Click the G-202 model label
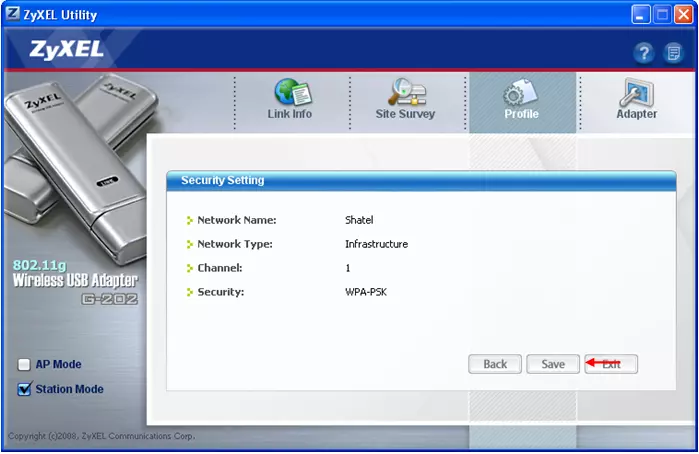Image resolution: width=699 pixels, height=454 pixels. (x=110, y=299)
